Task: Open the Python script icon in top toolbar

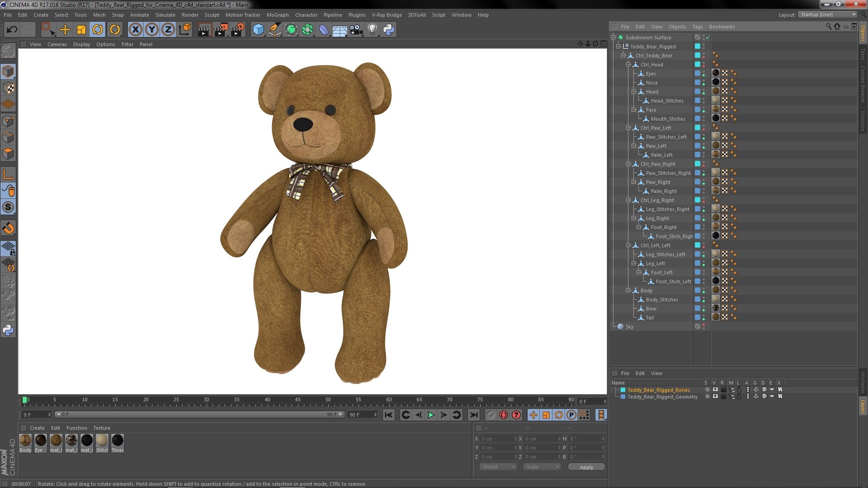Action: (x=389, y=30)
